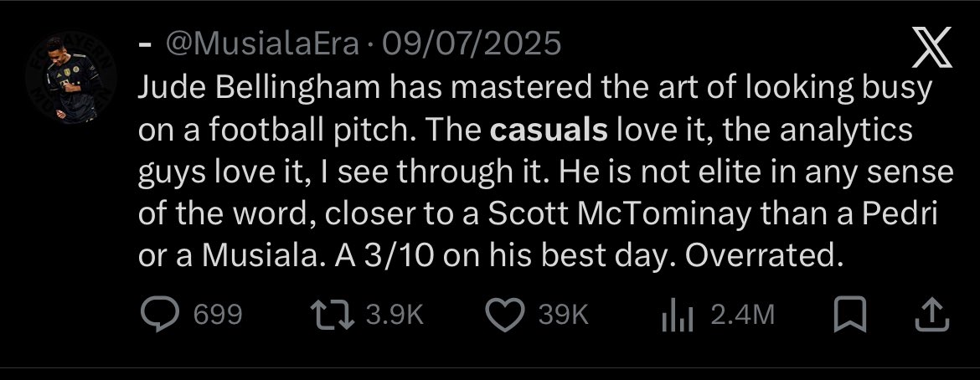Click the 2.4M views count
The width and height of the screenshot is (980, 380).
tap(742, 315)
